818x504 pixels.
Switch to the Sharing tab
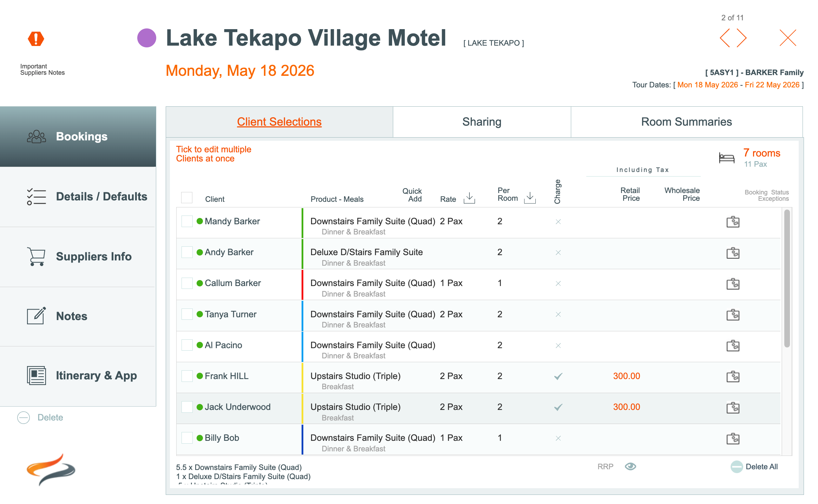[482, 122]
